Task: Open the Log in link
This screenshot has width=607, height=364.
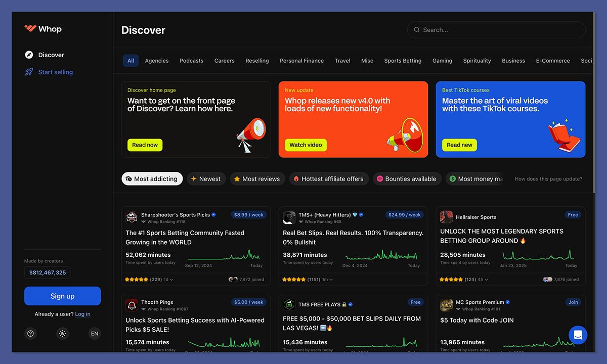Action: click(x=82, y=314)
